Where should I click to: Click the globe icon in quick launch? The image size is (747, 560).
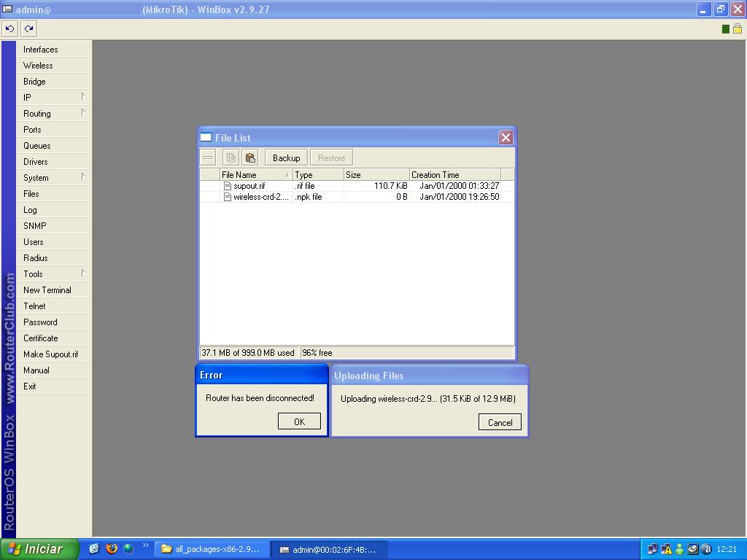tap(128, 548)
